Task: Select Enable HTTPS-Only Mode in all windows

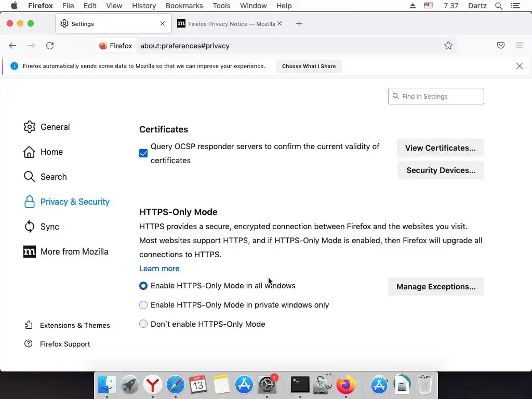Action: (x=143, y=286)
